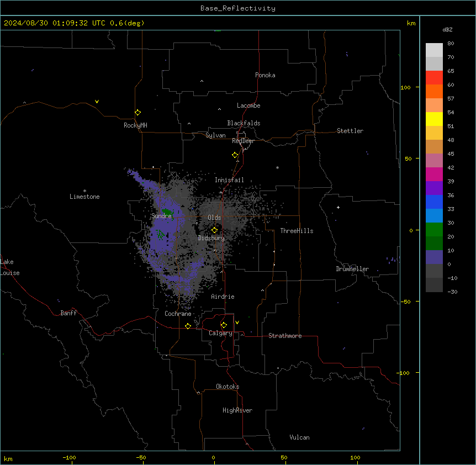The width and height of the screenshot is (476, 465).
Task: Click the light grey 80-70 dBZ legend swatch
Action: [x=434, y=50]
